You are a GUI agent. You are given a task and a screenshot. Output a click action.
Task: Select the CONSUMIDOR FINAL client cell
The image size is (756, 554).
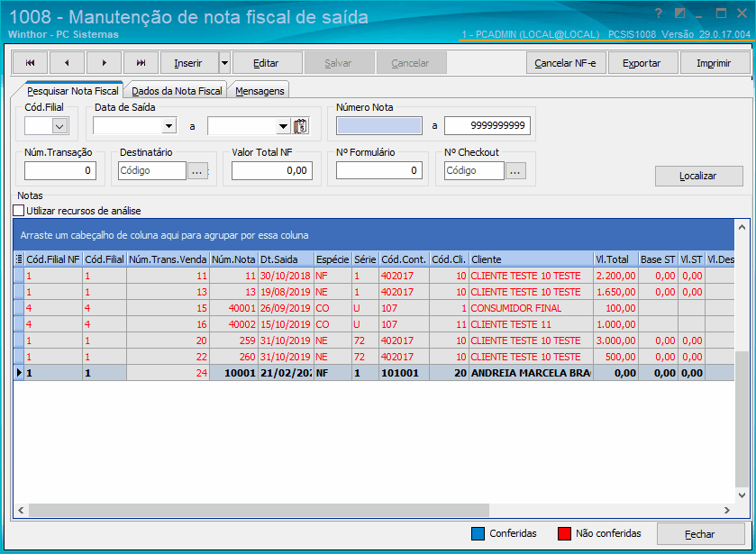(x=531, y=308)
